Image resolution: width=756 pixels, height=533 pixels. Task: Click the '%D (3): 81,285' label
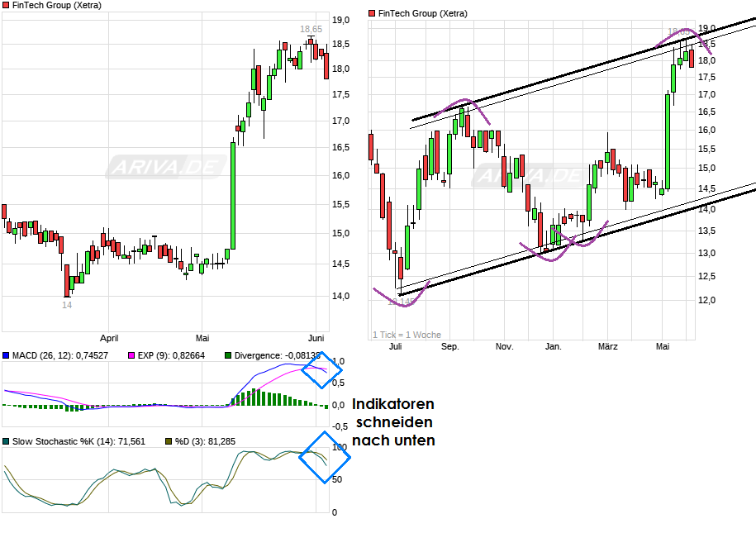coord(206,441)
